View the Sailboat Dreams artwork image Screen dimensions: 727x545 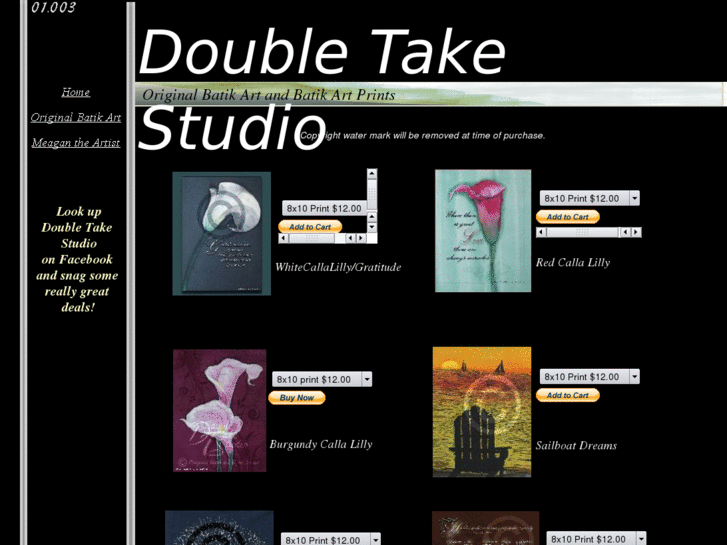point(482,411)
